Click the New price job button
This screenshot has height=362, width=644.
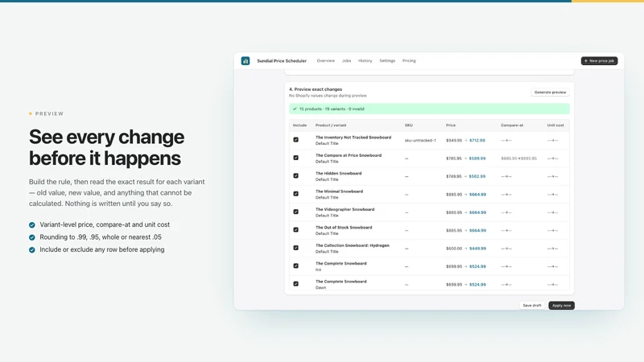(x=599, y=61)
